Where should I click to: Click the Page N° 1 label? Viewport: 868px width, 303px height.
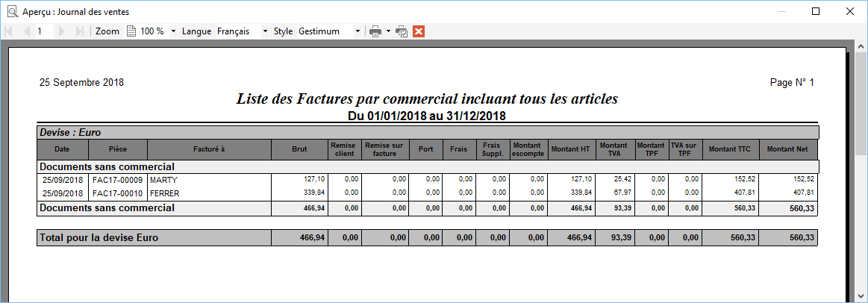[x=792, y=83]
